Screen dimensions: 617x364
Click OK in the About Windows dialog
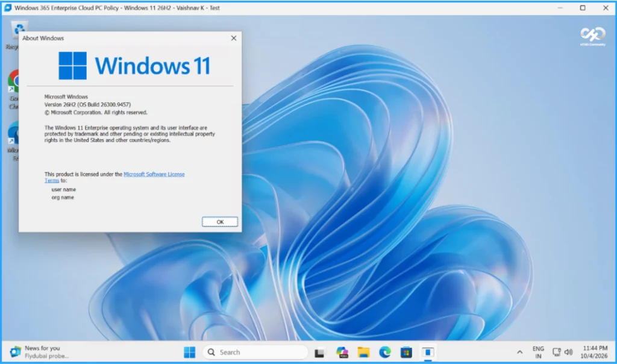point(219,222)
